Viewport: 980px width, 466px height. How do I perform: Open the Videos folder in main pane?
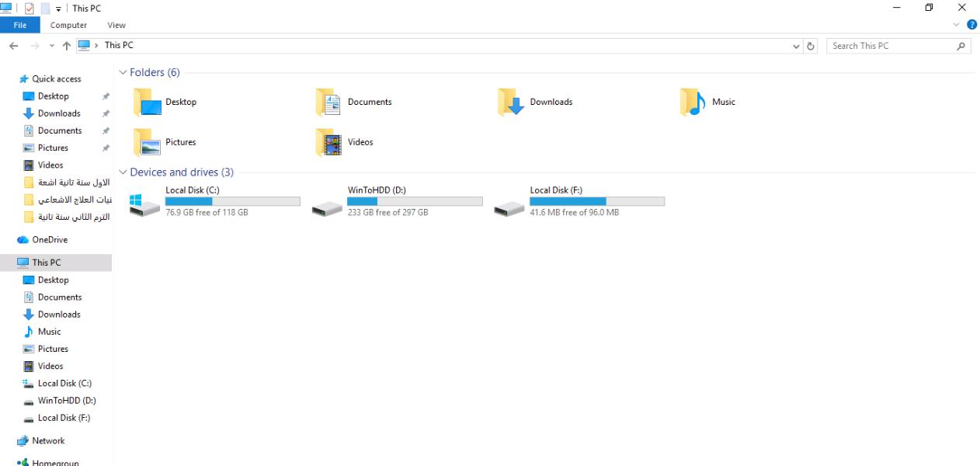(328, 142)
